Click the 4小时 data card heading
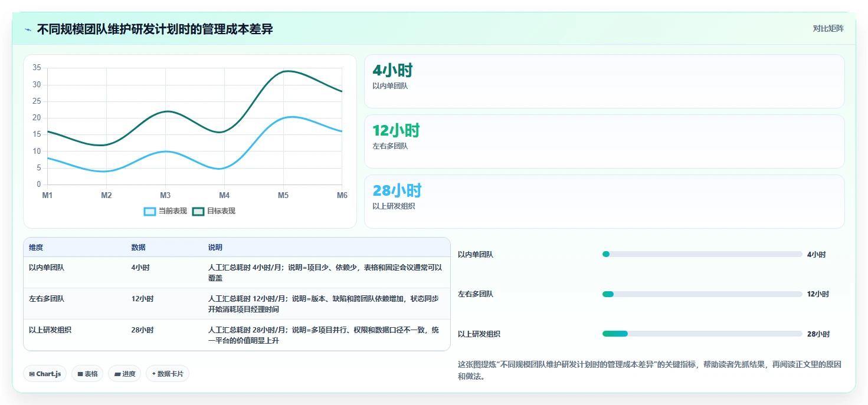Image resolution: width=868 pixels, height=405 pixels. pyautogui.click(x=392, y=71)
